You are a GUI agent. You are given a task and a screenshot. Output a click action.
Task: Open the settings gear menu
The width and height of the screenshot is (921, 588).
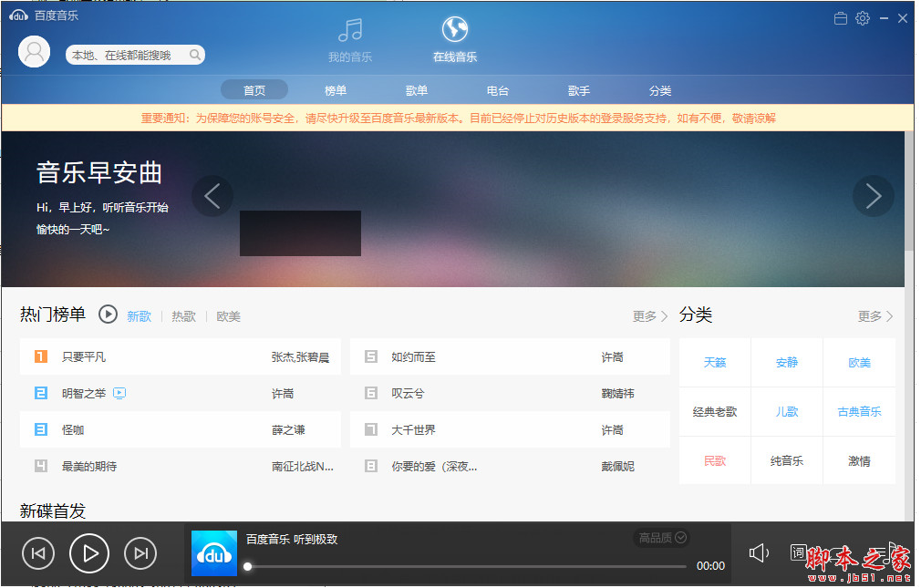[863, 19]
